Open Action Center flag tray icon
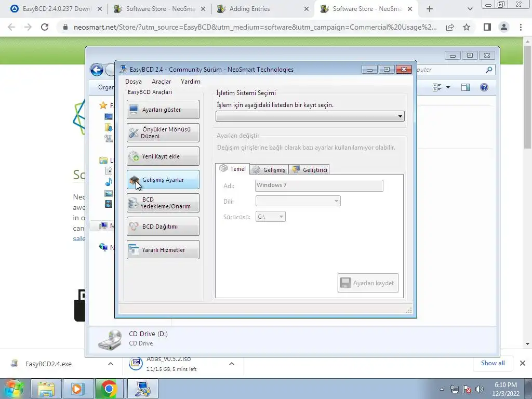 pos(467,389)
